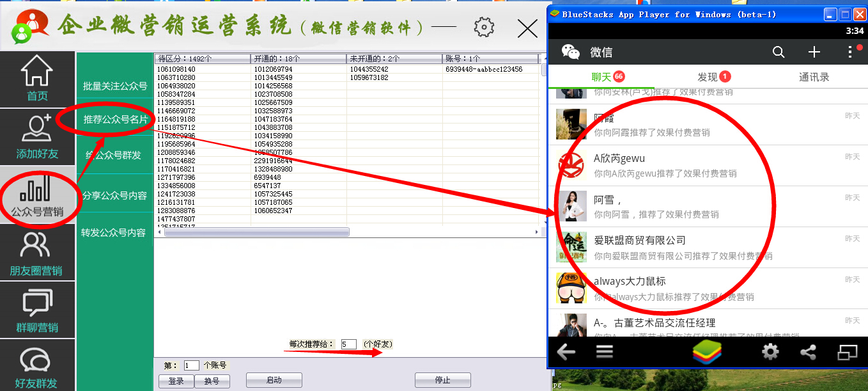Switch to the 发现 tab in WeChat

click(x=708, y=77)
